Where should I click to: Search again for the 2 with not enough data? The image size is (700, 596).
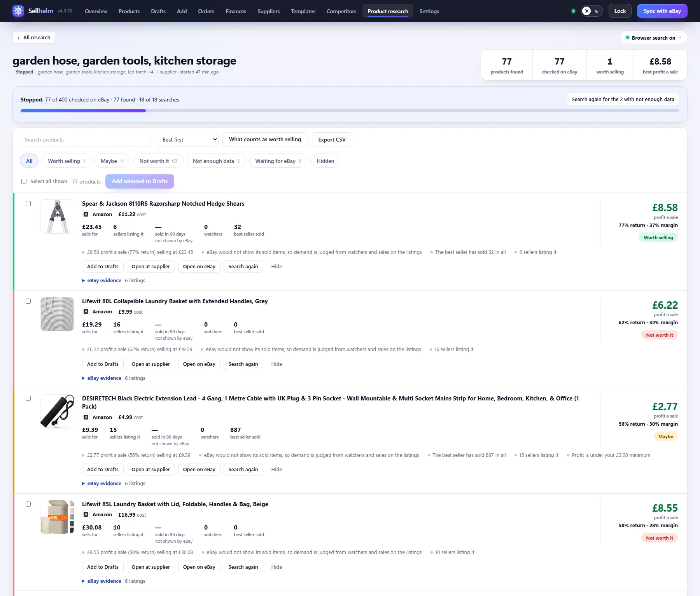[x=623, y=100]
